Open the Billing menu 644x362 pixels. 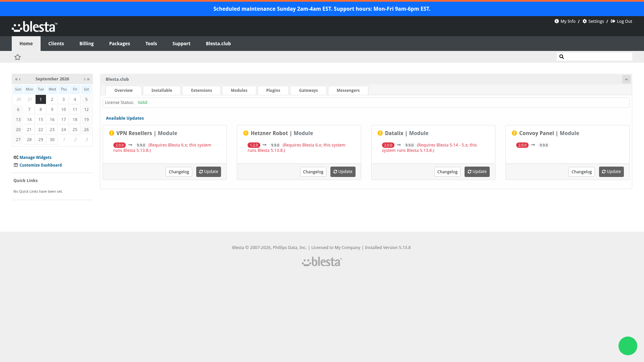click(87, 44)
